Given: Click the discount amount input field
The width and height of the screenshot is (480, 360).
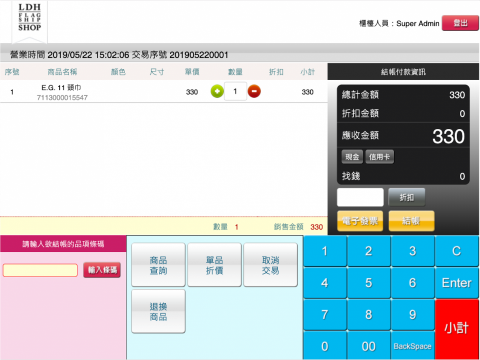Looking at the screenshot, I should pos(360,197).
